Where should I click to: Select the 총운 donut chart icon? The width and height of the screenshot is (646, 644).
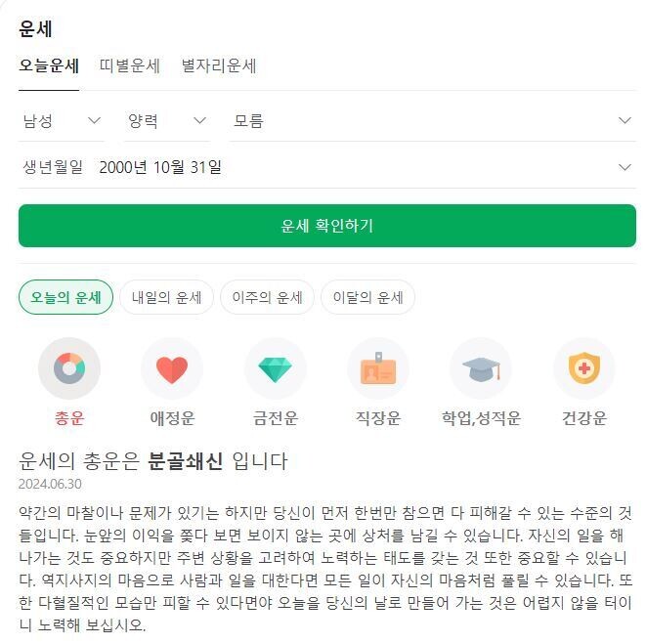point(69,368)
